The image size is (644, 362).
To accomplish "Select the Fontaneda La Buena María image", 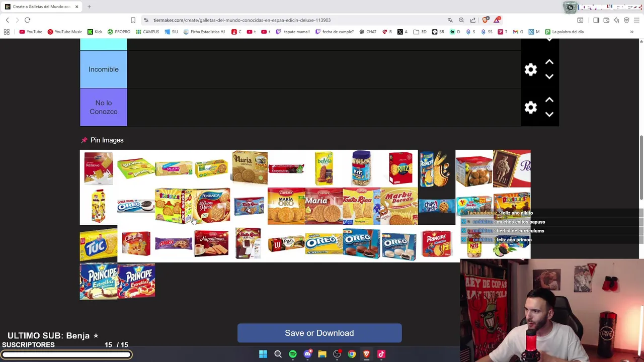I will tap(212, 206).
